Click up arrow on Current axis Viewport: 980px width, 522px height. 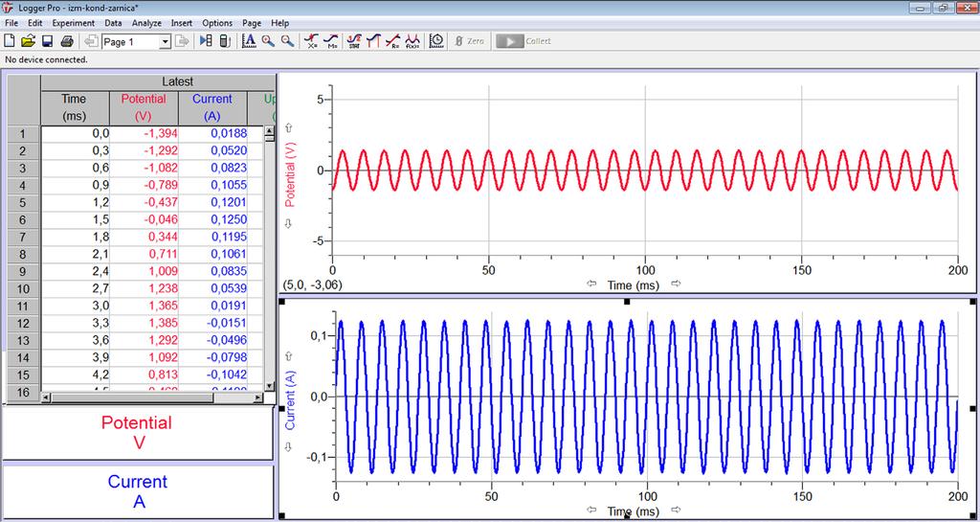click(x=288, y=355)
